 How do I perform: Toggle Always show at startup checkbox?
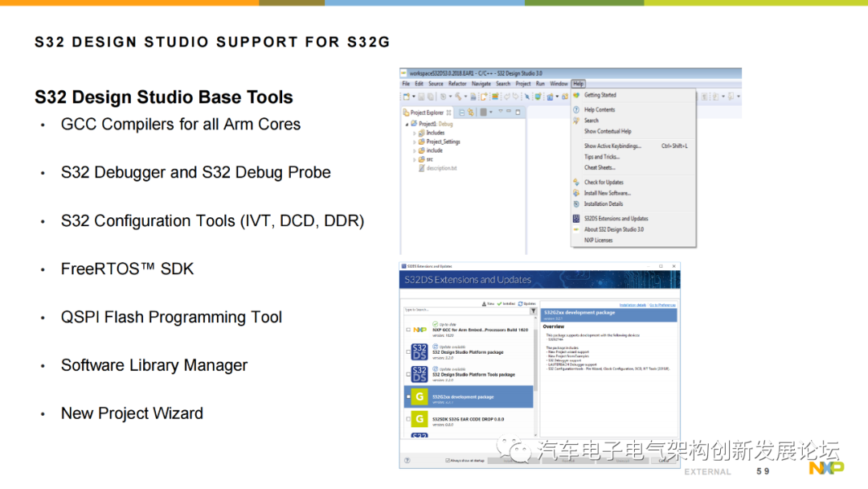pos(448,460)
